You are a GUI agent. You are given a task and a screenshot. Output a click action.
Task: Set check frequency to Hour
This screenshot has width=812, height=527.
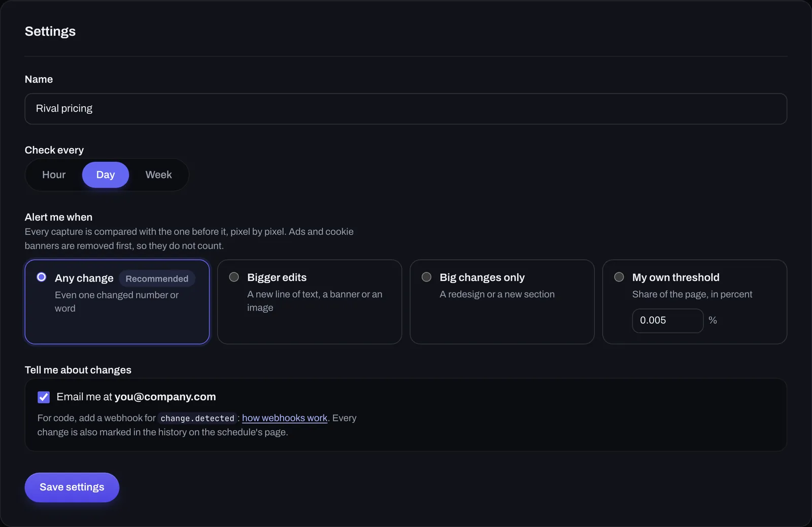point(54,174)
